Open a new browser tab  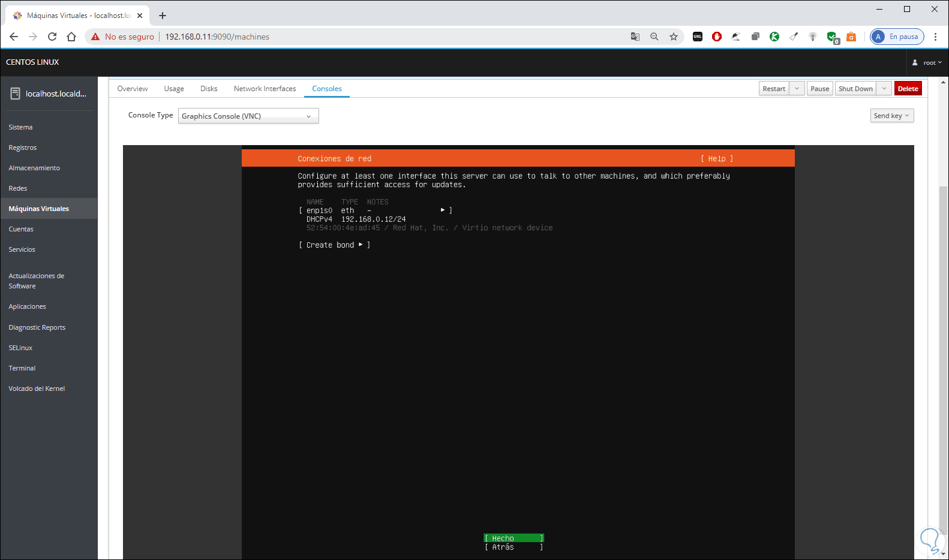(x=163, y=16)
